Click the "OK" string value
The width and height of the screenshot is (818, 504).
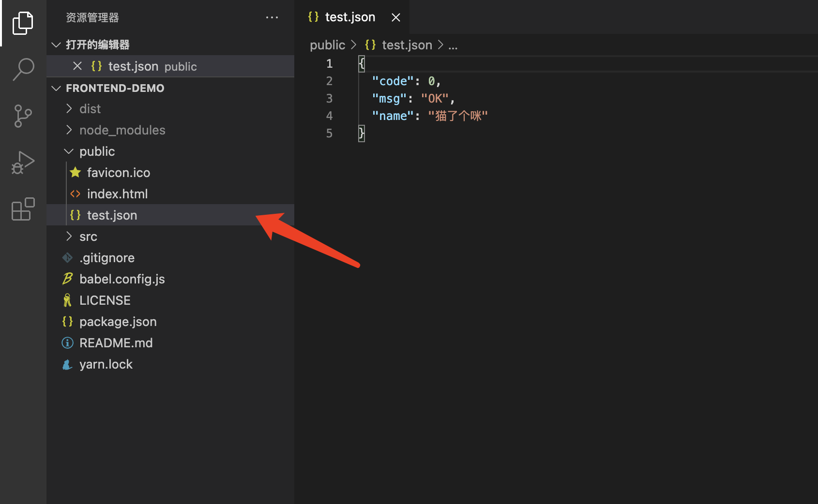[435, 99]
